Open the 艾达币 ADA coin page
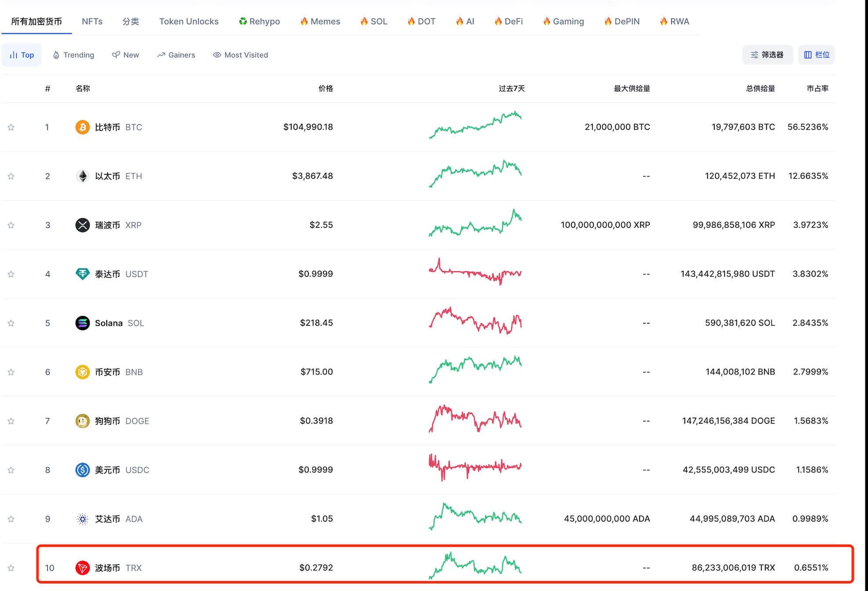 click(109, 519)
